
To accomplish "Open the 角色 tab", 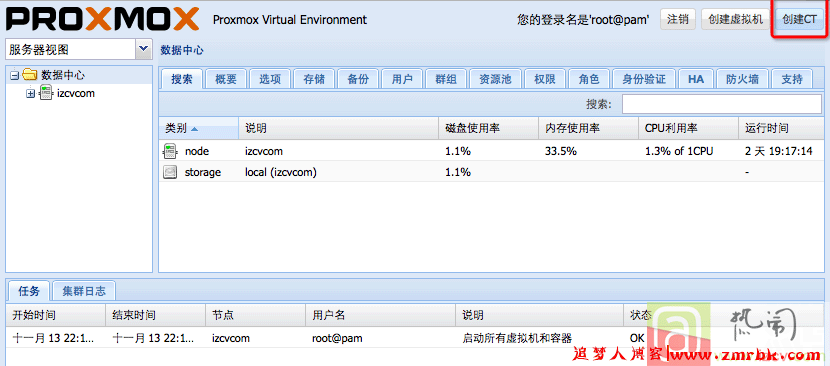I will [x=589, y=79].
